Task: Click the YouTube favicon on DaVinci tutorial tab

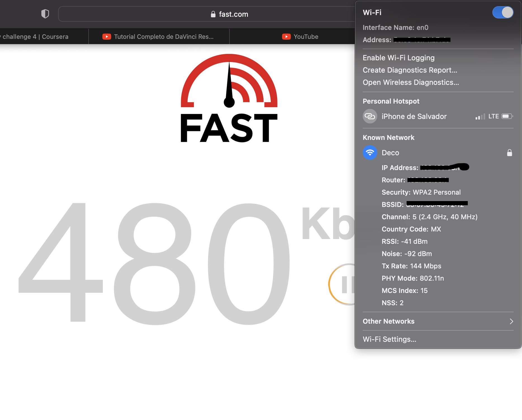Action: (107, 37)
